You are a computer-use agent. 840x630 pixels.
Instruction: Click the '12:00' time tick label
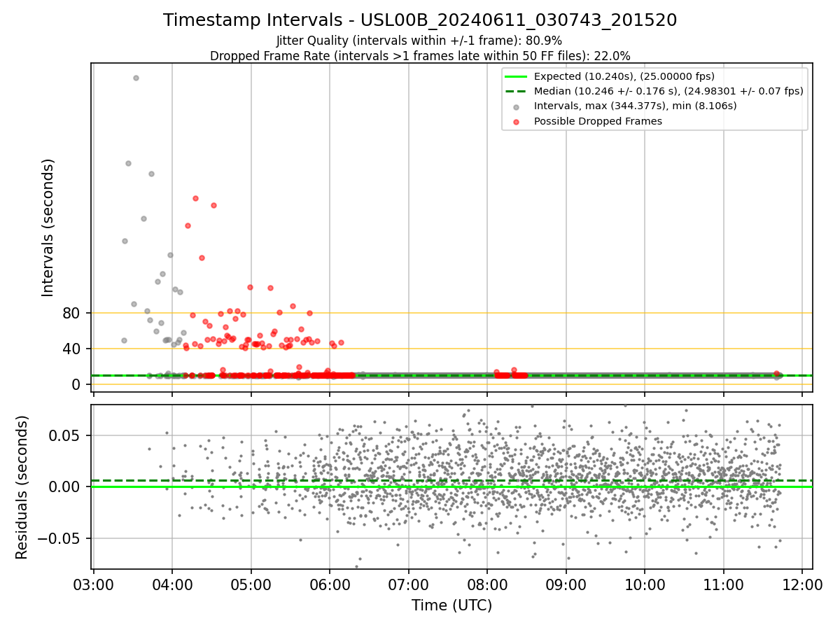pos(802,584)
